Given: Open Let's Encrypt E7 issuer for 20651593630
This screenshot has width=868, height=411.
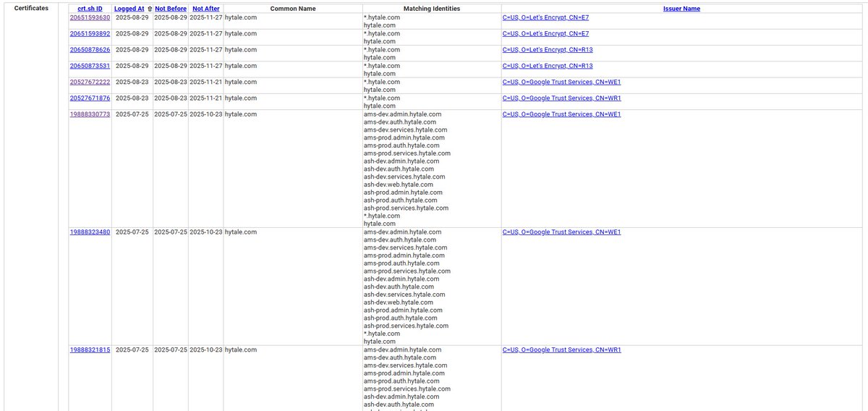Looking at the screenshot, I should (x=545, y=17).
